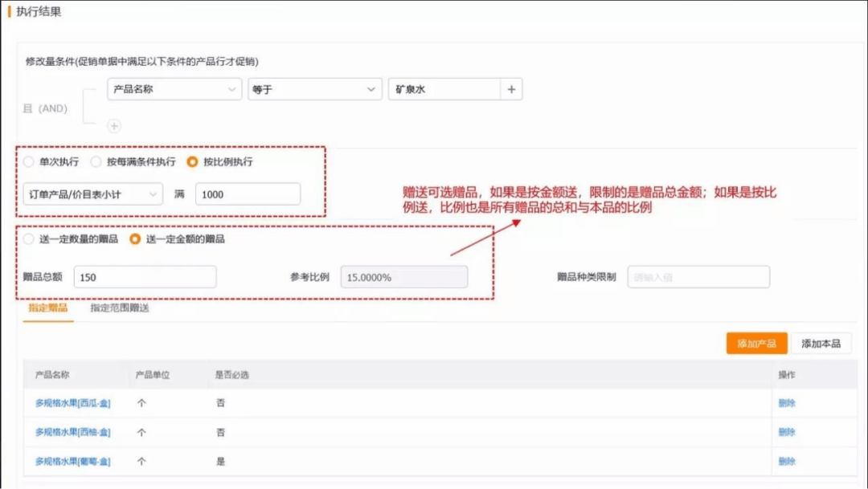Click the orange 添加产品 button
Image resolution: width=868 pixels, height=489 pixels.
coord(757,344)
